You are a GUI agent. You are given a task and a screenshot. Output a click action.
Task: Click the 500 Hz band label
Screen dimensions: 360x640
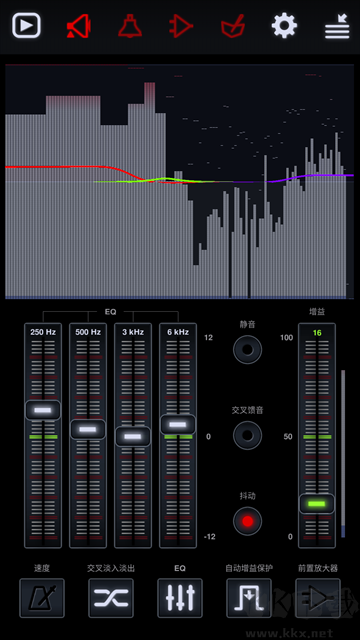coord(88,332)
